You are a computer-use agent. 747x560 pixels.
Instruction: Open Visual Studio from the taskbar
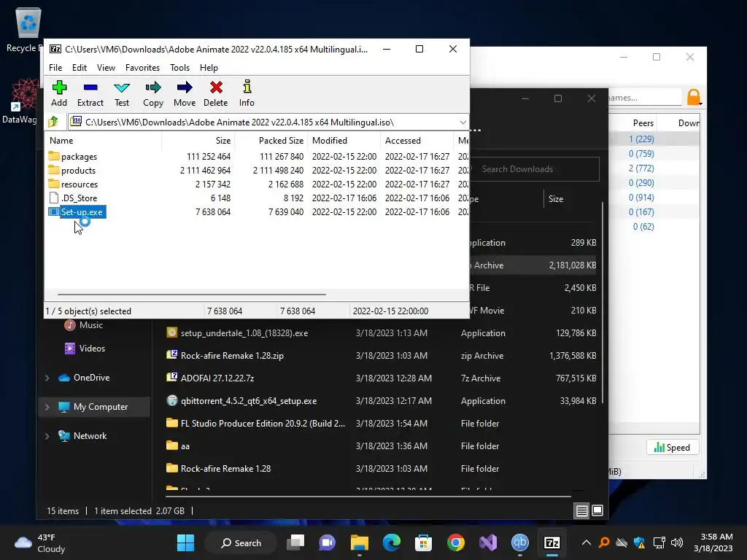(x=488, y=542)
